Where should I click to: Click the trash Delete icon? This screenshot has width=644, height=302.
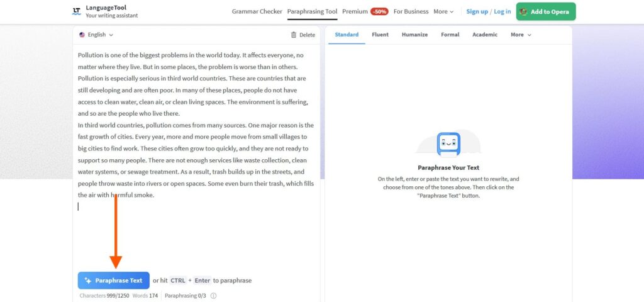294,35
